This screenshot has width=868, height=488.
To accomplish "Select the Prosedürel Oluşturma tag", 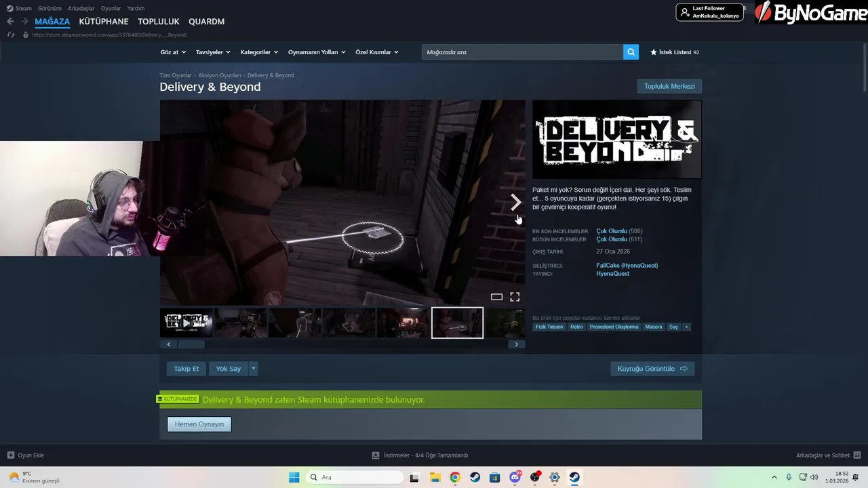I will coord(614,327).
